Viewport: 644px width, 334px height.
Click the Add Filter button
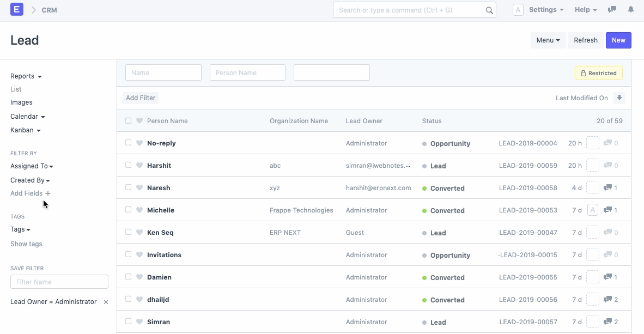point(141,98)
